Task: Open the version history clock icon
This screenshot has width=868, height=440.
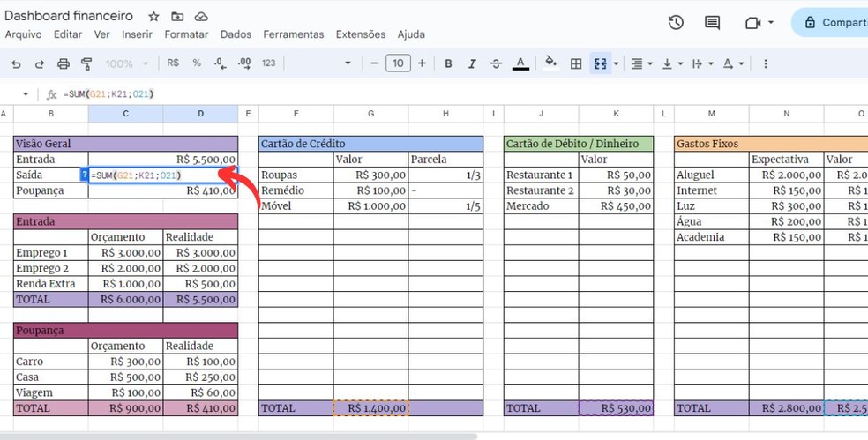Action: 676,23
